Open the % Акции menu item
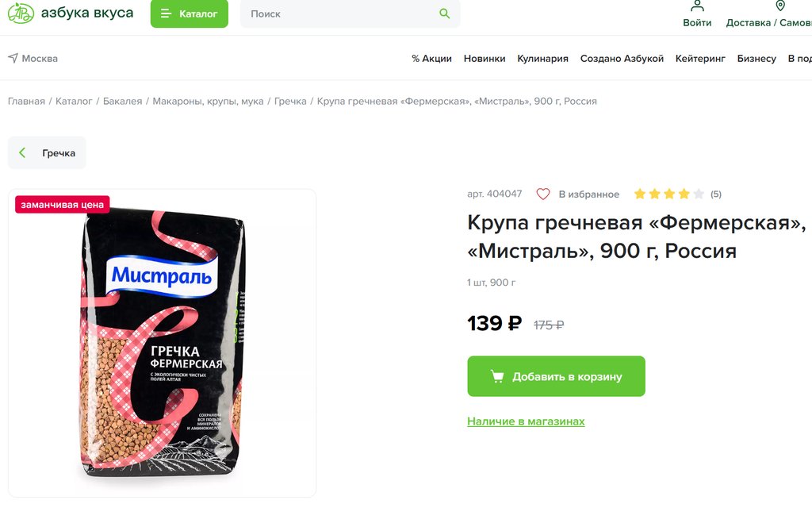 431,59
